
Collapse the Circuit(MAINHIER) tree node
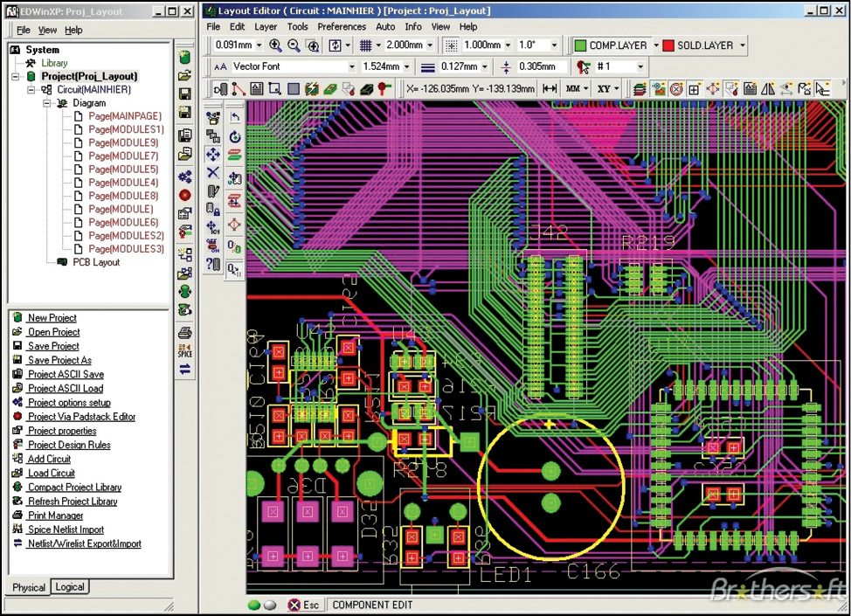click(x=32, y=90)
